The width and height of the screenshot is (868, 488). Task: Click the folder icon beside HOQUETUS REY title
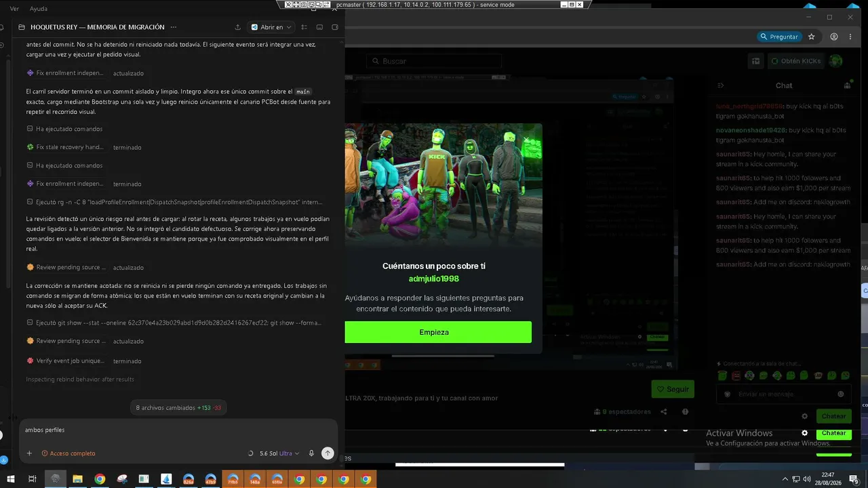pyautogui.click(x=22, y=27)
